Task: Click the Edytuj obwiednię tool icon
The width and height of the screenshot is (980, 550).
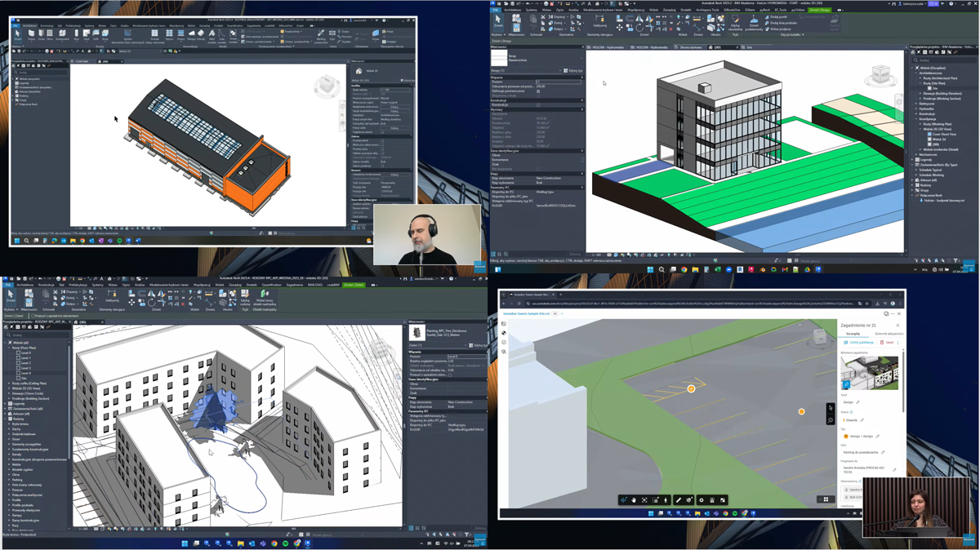Action: (735, 20)
